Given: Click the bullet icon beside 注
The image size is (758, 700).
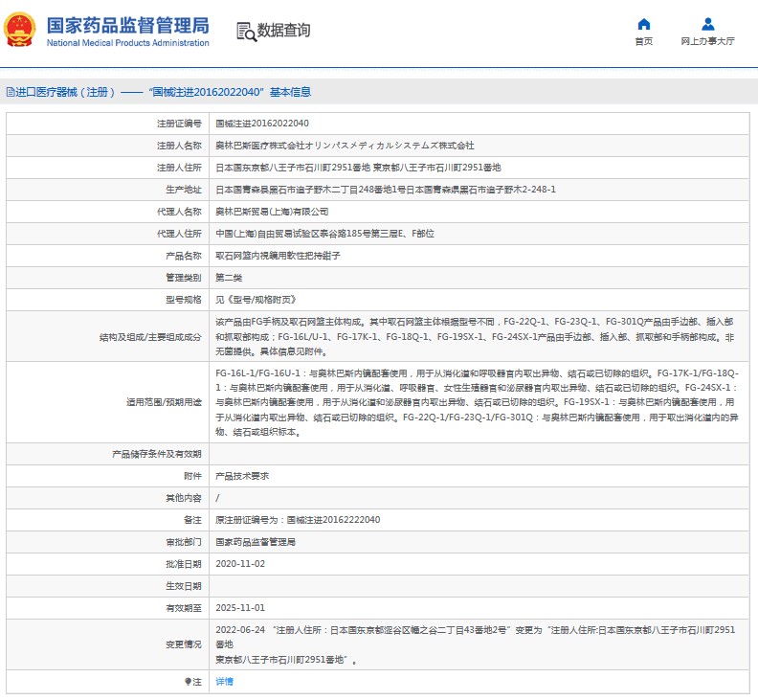Looking at the screenshot, I should pyautogui.click(x=188, y=681).
